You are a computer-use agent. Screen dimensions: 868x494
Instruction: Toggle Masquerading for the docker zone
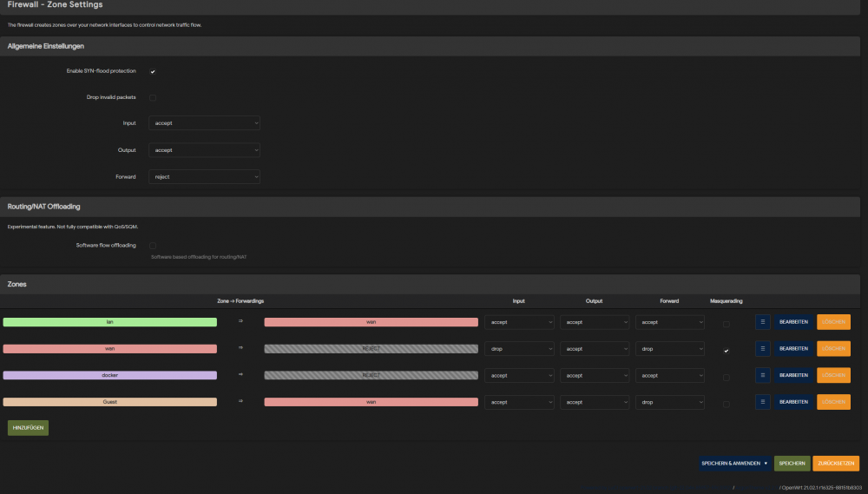point(727,377)
